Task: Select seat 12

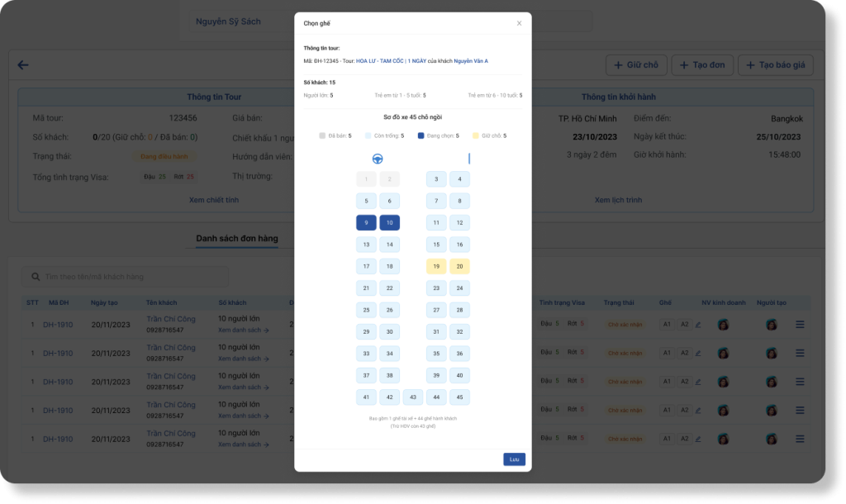Action: tap(459, 223)
